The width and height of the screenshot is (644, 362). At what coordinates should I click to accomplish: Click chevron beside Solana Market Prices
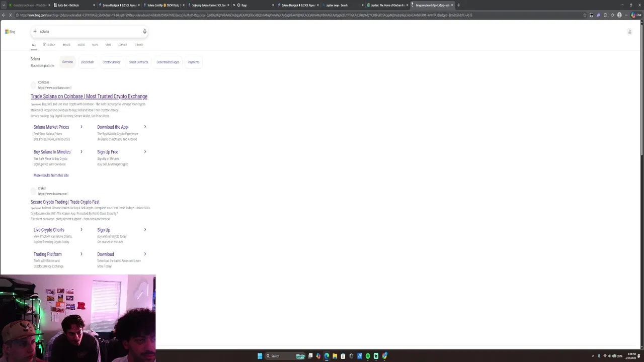[x=81, y=127]
